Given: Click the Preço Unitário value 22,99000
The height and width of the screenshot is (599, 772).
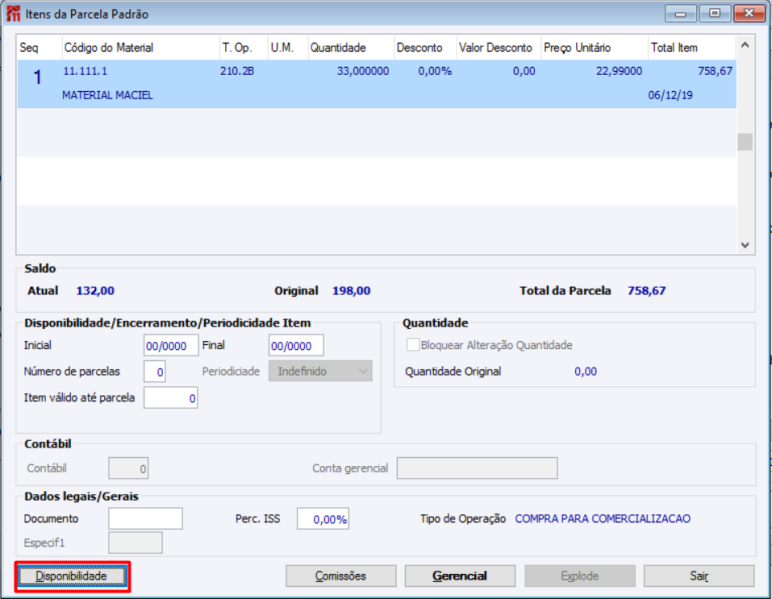Looking at the screenshot, I should tap(619, 71).
